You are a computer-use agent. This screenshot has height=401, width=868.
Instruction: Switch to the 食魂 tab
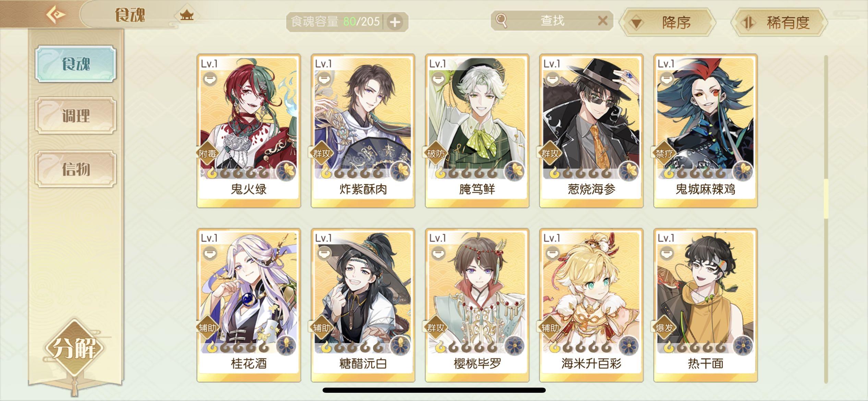point(76,64)
